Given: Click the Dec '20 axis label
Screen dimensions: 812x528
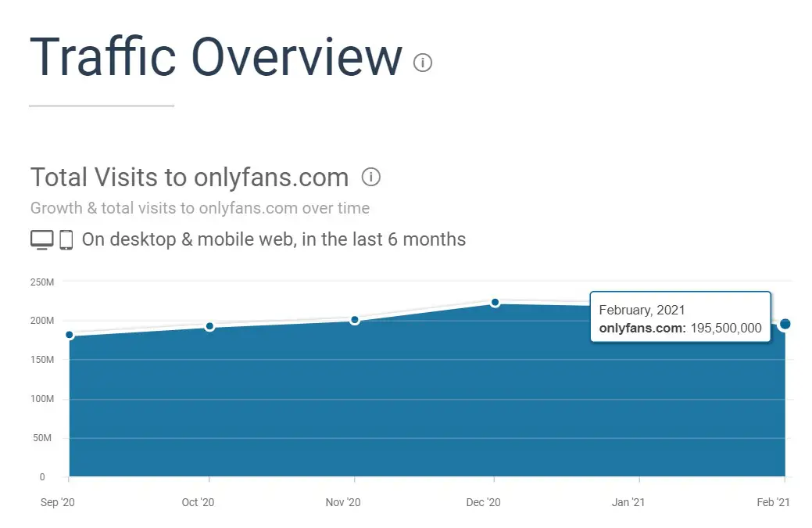Looking at the screenshot, I should [483, 502].
